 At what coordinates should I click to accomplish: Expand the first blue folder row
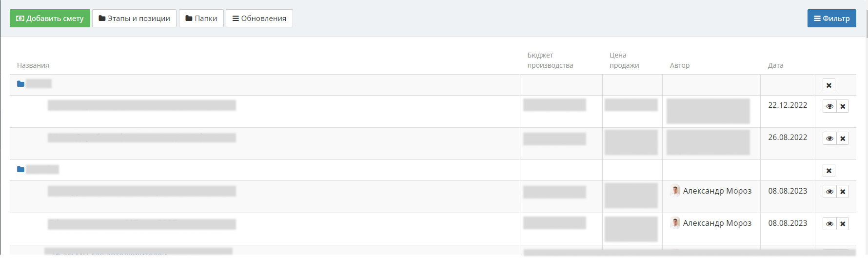click(20, 84)
